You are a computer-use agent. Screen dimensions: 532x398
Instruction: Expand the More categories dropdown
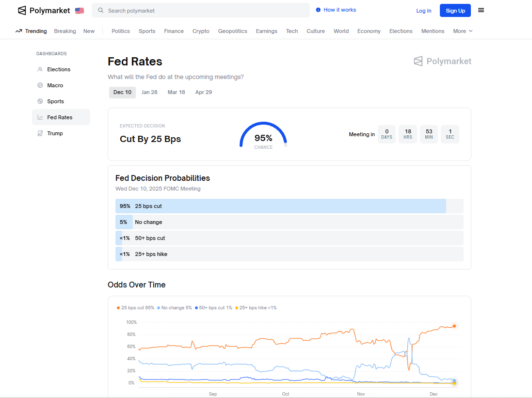pyautogui.click(x=463, y=31)
